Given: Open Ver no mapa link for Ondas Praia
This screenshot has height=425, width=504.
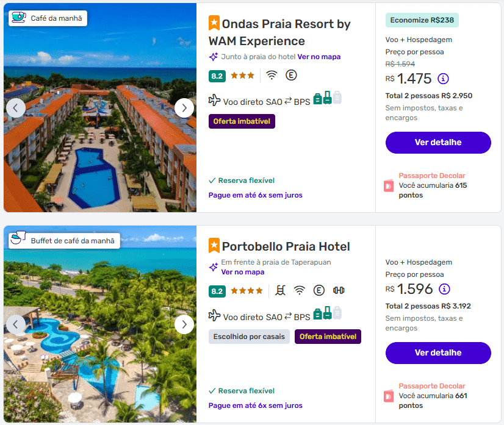Looking at the screenshot, I should pos(319,57).
